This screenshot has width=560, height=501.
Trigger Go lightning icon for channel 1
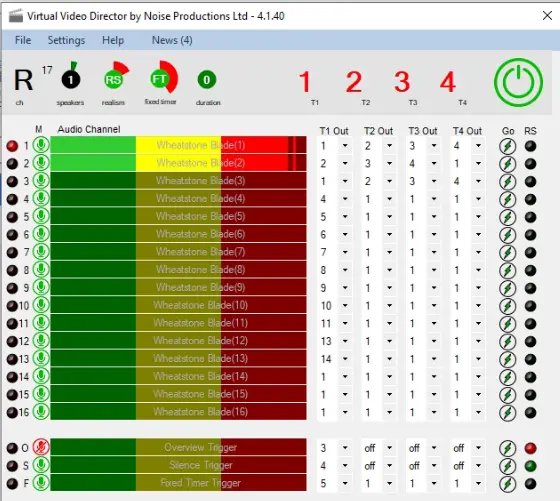click(508, 146)
